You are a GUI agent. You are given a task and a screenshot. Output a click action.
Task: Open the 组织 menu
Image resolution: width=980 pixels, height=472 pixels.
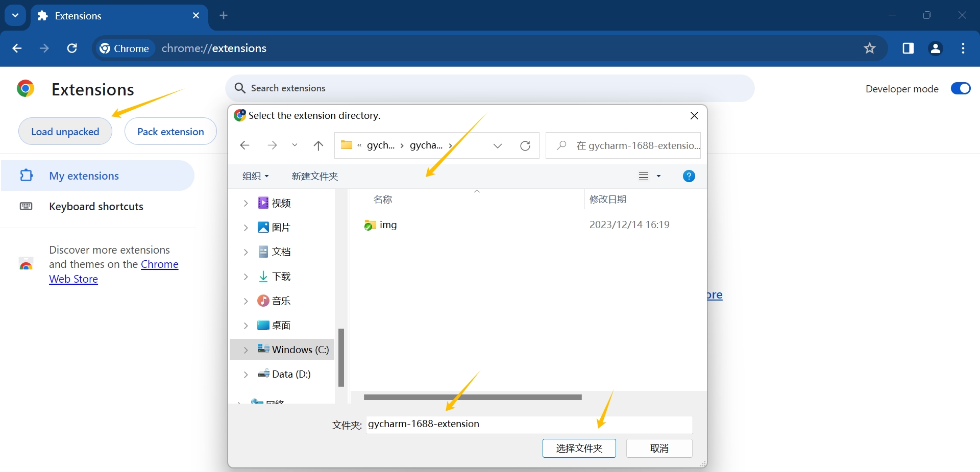point(255,176)
